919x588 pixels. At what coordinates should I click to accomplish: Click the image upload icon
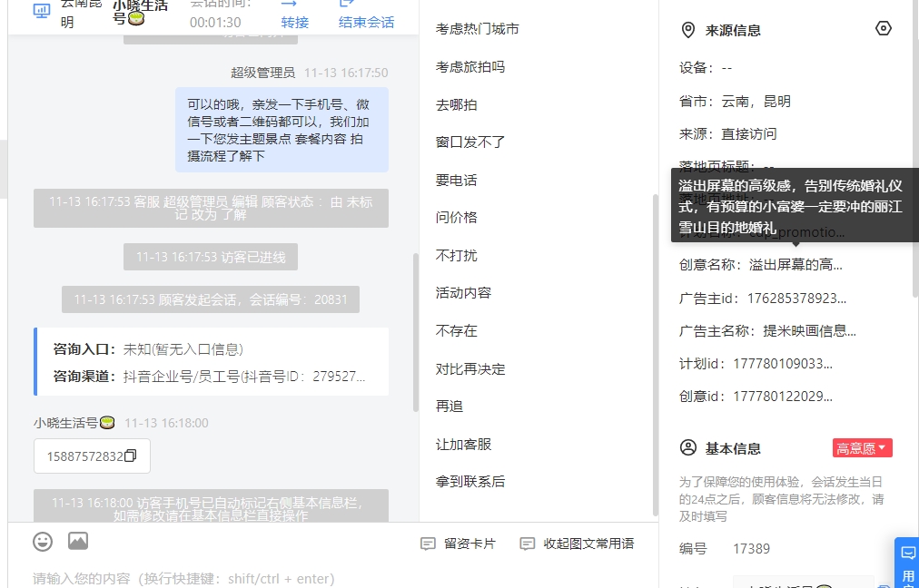pos(78,541)
